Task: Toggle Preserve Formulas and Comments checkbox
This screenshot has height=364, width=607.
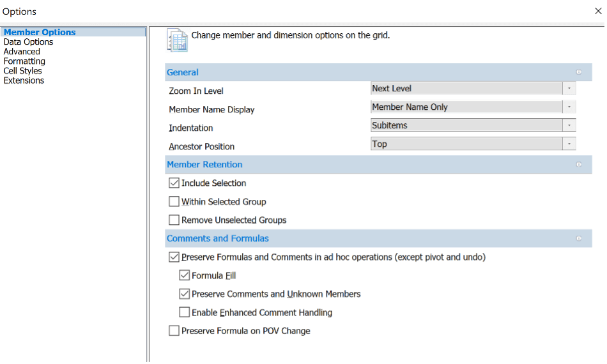Action: (x=174, y=257)
